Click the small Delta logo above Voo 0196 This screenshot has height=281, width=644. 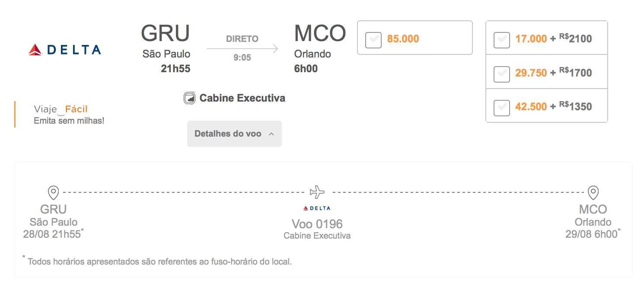point(317,208)
